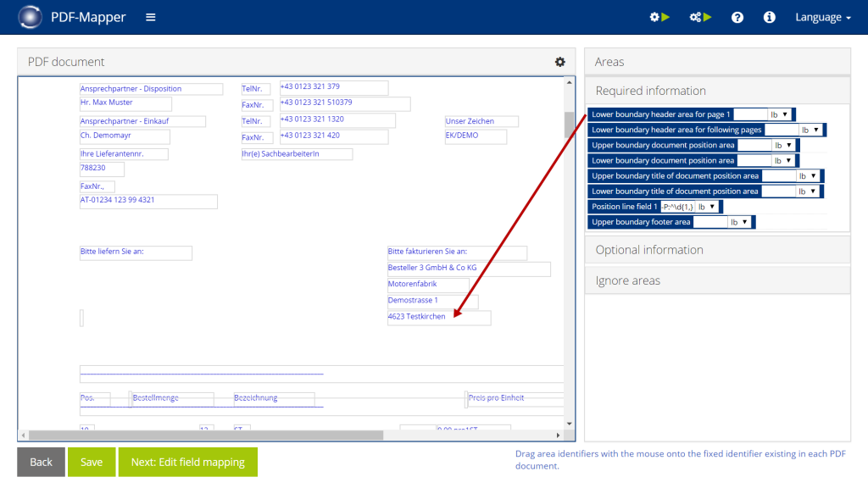This screenshot has height=488, width=868.
Task: Select the '+43 0123 321 1320' field
Action: click(337, 120)
